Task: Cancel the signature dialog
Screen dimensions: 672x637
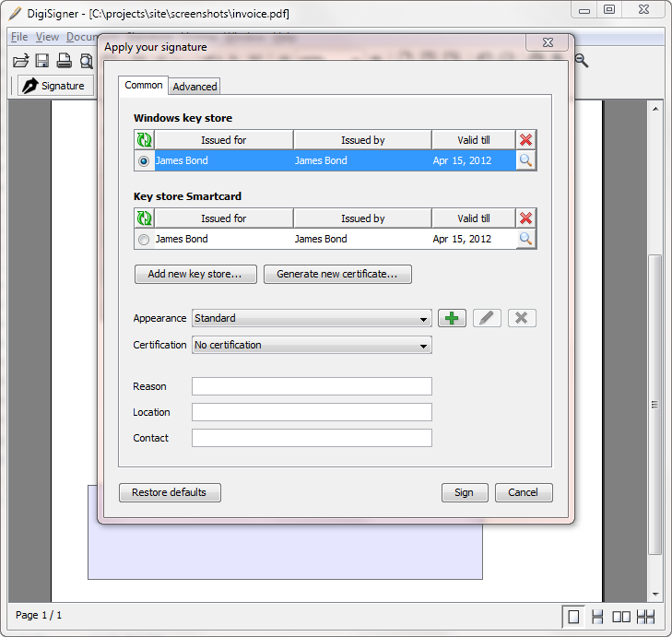Action: 524,492
